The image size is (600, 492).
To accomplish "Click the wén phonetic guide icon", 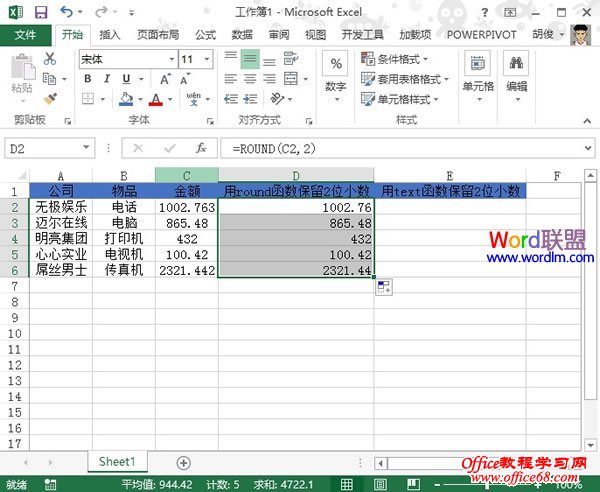I will coord(194,99).
